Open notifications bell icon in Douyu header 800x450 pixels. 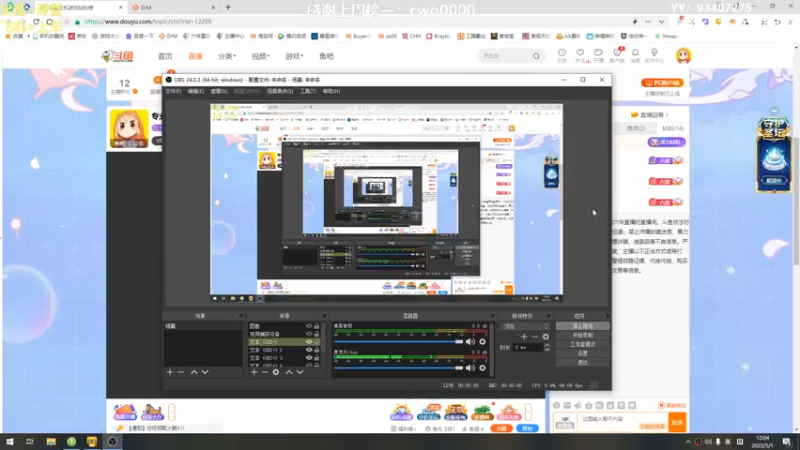pyautogui.click(x=635, y=55)
